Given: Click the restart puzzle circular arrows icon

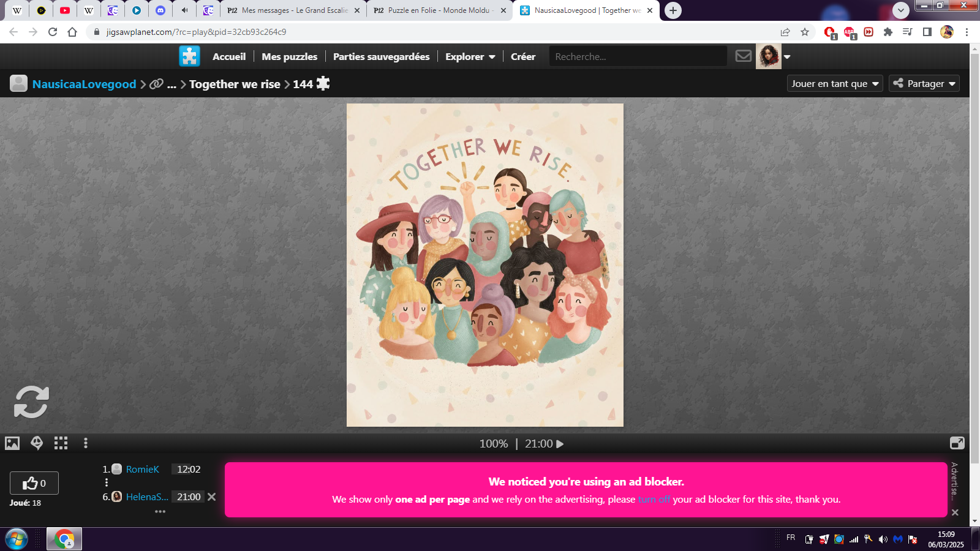Looking at the screenshot, I should click(x=31, y=402).
